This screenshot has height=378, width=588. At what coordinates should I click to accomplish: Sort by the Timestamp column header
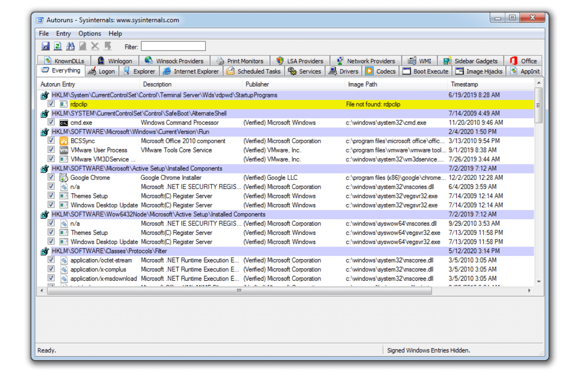(x=464, y=84)
